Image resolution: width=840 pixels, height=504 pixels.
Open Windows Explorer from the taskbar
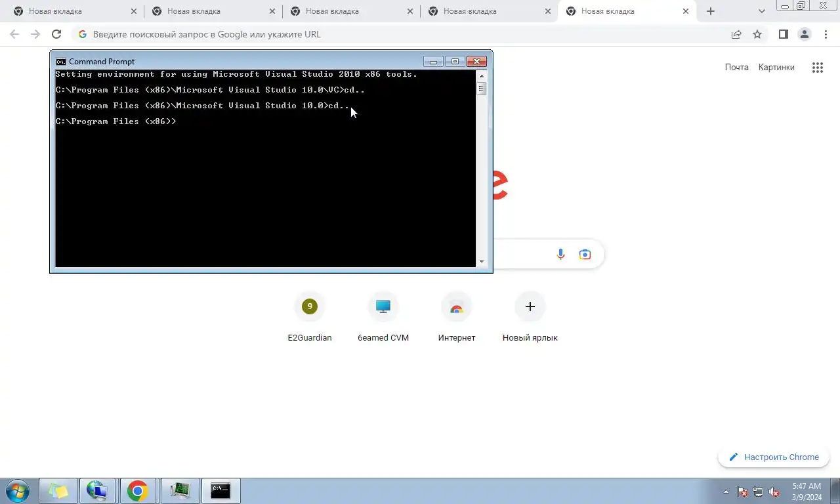58,490
